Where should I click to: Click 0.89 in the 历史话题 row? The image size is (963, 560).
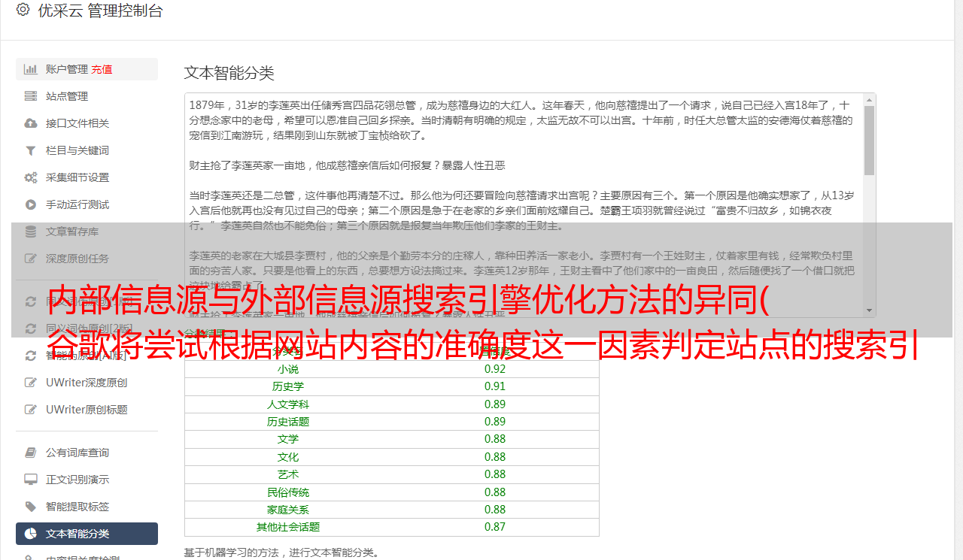[x=495, y=422]
